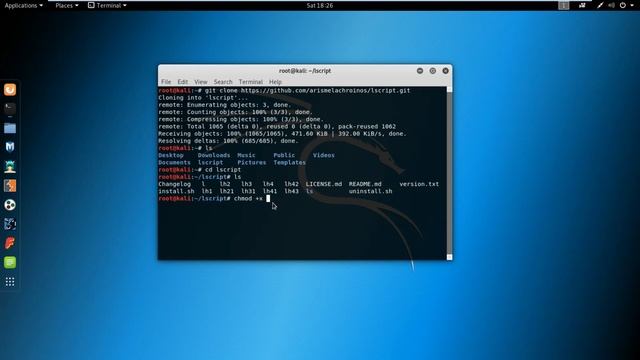Click 'Templates' directory name
The height and width of the screenshot is (360, 640).
289,162
